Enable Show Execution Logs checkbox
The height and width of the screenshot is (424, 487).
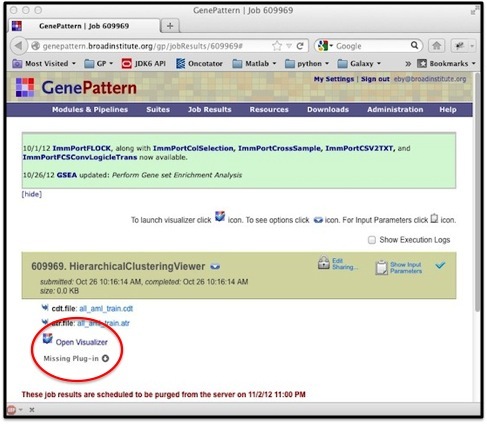(372, 240)
